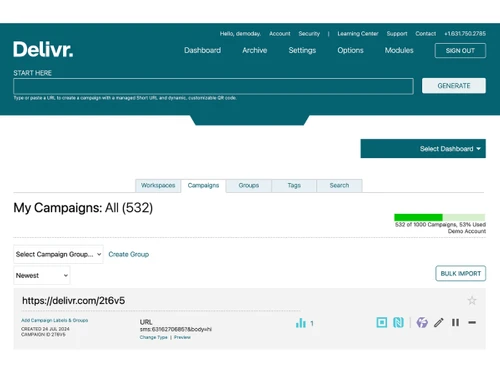Click Add Campaign Labels & Groups link

point(55,320)
